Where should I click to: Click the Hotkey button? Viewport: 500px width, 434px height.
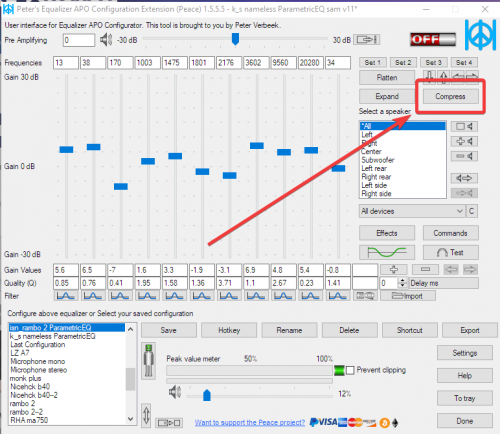(x=229, y=330)
